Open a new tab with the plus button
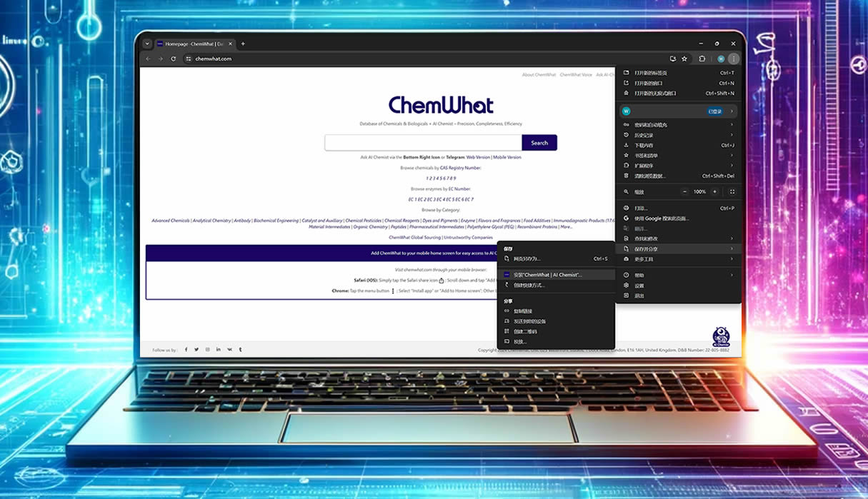868x499 pixels. coord(243,44)
